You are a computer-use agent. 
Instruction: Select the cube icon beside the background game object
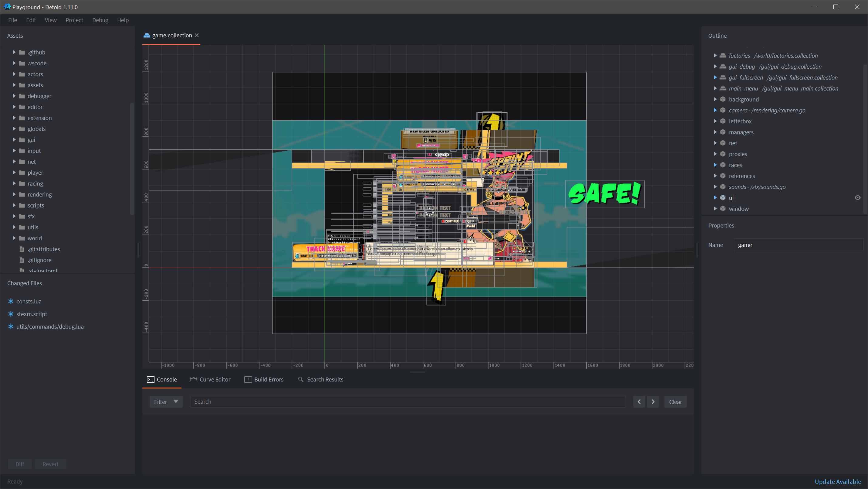point(723,99)
